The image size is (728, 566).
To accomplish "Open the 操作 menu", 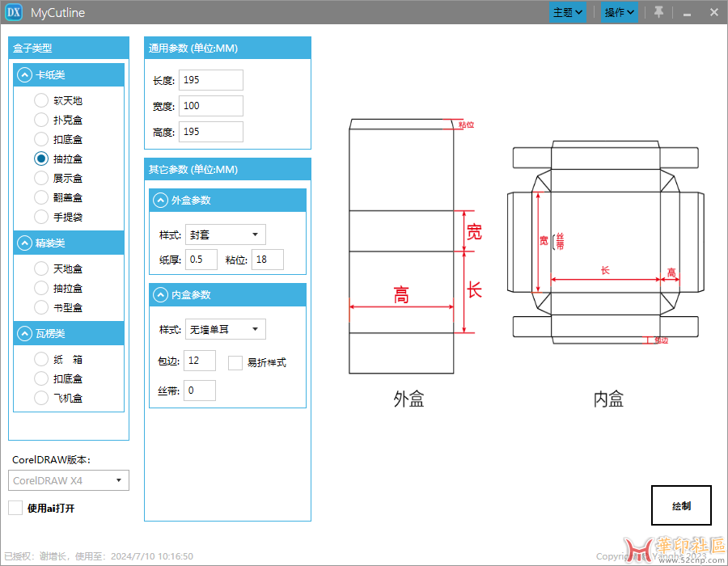I will click(x=620, y=12).
